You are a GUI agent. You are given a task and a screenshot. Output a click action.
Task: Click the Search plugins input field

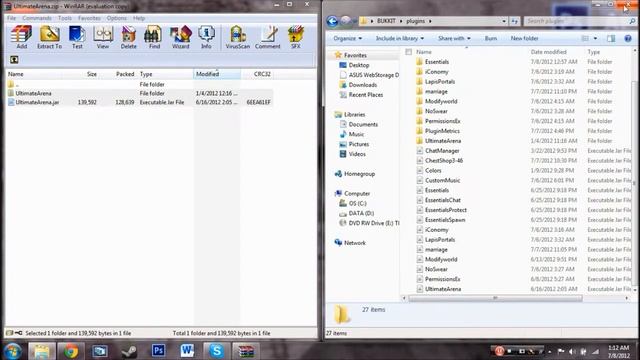pos(580,21)
